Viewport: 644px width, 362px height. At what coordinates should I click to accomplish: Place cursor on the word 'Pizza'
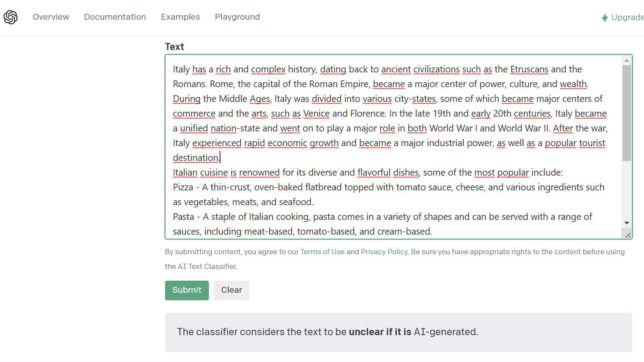(x=183, y=187)
